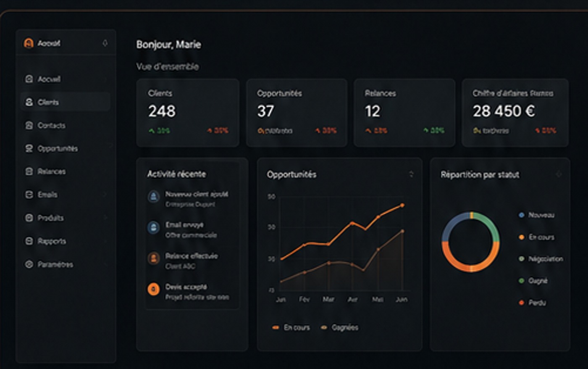Expand the Emails submenu chevron
This screenshot has width=588, height=369.
pos(105,195)
